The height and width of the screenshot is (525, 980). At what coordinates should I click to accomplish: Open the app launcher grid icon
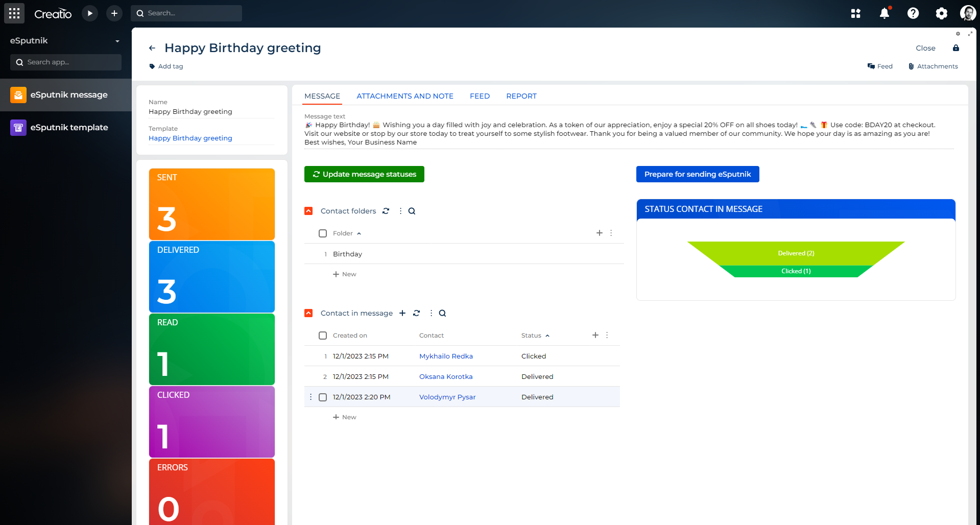14,13
